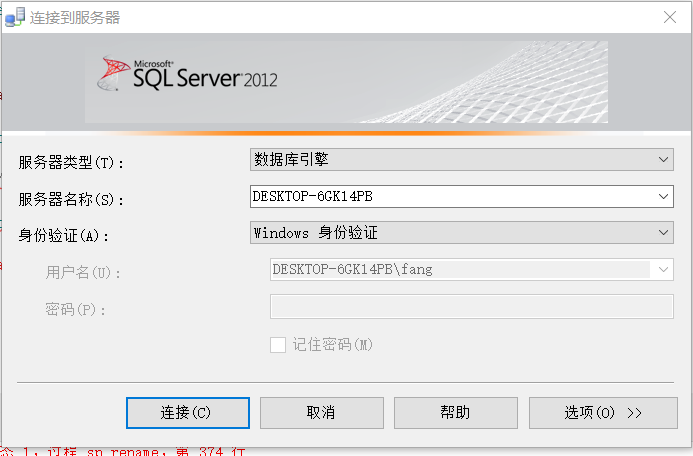693x456 pixels.
Task: Click the Cancel (取消) button
Action: (322, 413)
